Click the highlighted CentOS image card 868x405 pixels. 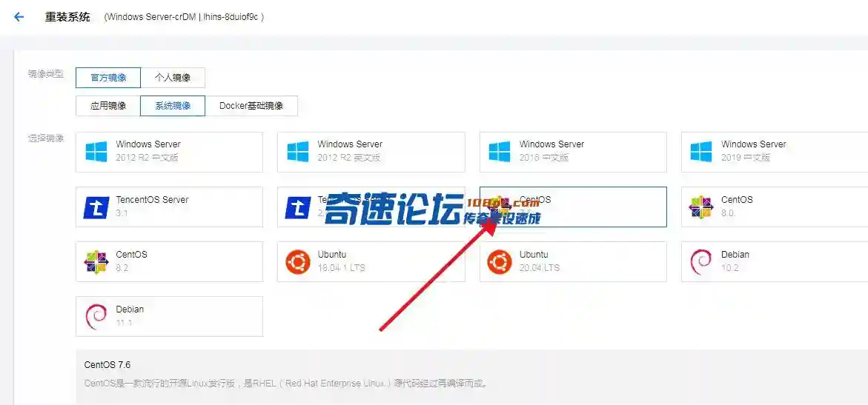[573, 207]
